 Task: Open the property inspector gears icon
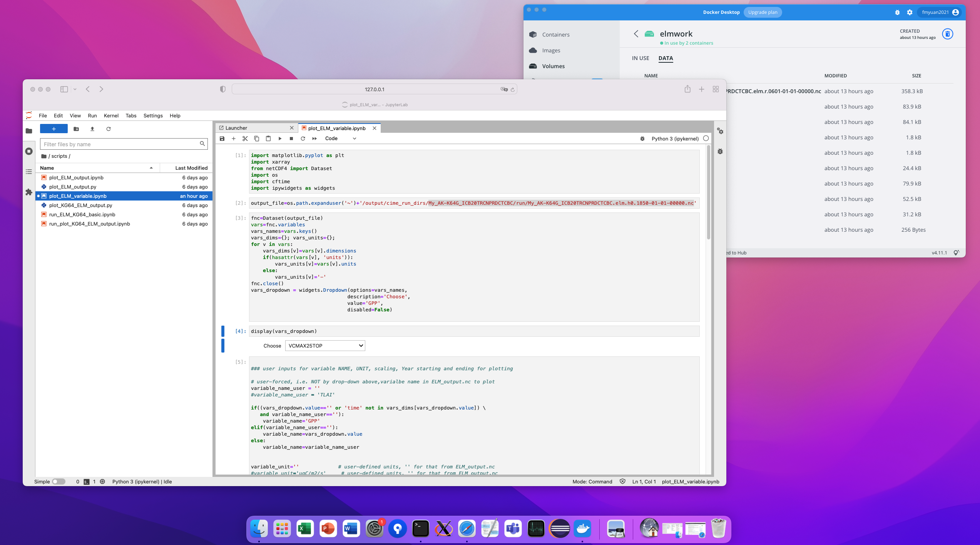pyautogui.click(x=720, y=131)
